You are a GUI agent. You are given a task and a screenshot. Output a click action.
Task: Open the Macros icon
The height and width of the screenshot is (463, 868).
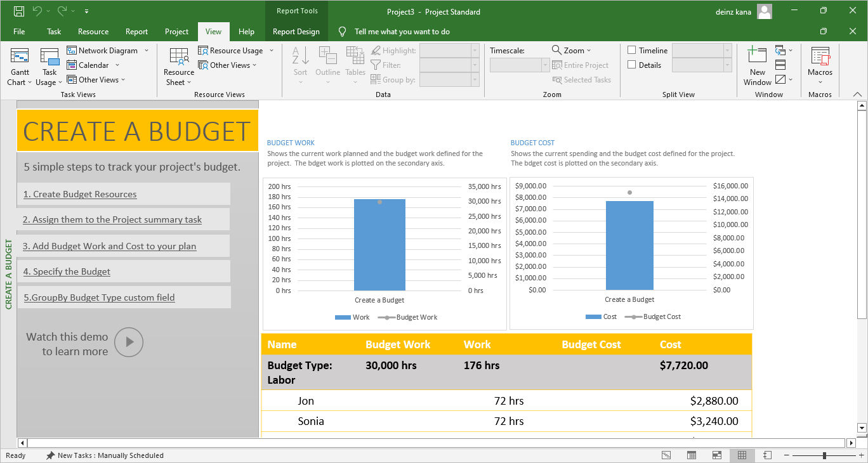click(x=820, y=58)
